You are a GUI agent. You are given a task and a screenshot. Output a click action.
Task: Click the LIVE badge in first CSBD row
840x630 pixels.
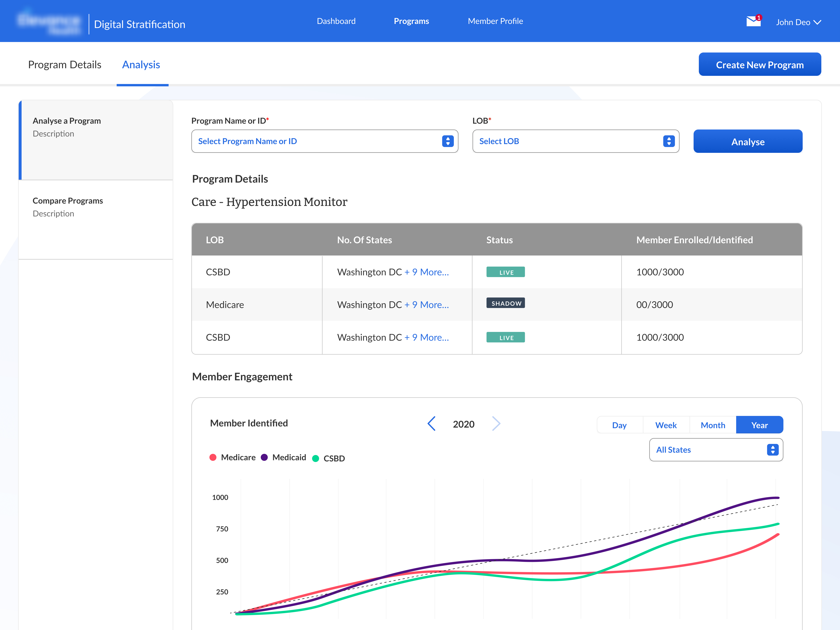[x=505, y=272]
